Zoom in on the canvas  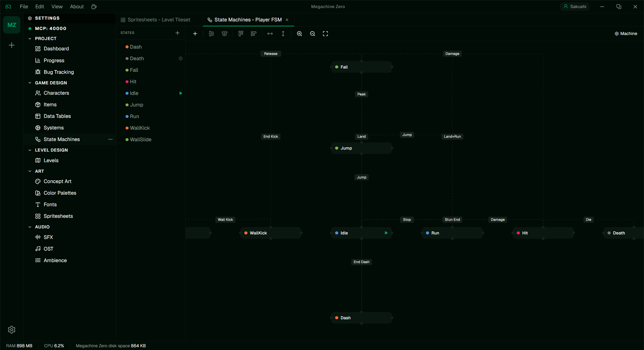coord(299,34)
